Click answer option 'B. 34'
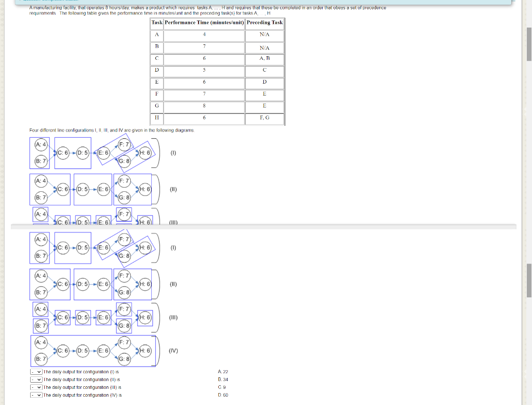This screenshot has height=405, width=532. tap(223, 380)
